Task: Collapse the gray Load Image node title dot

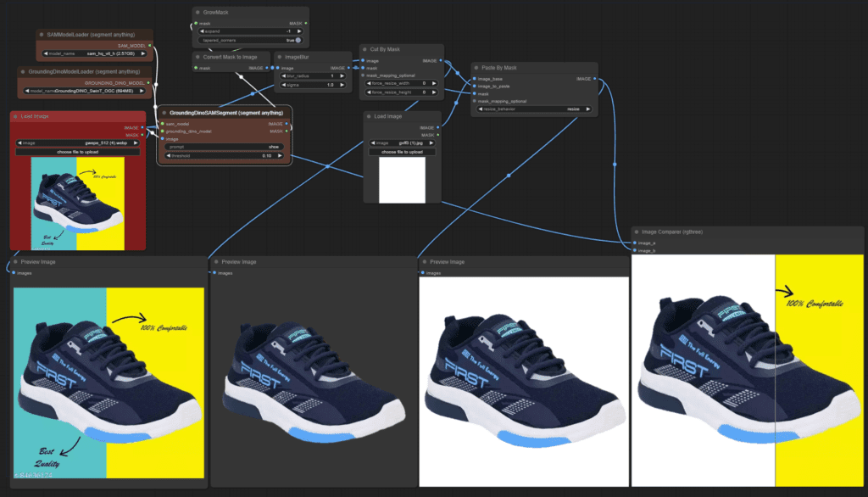Action: (369, 116)
